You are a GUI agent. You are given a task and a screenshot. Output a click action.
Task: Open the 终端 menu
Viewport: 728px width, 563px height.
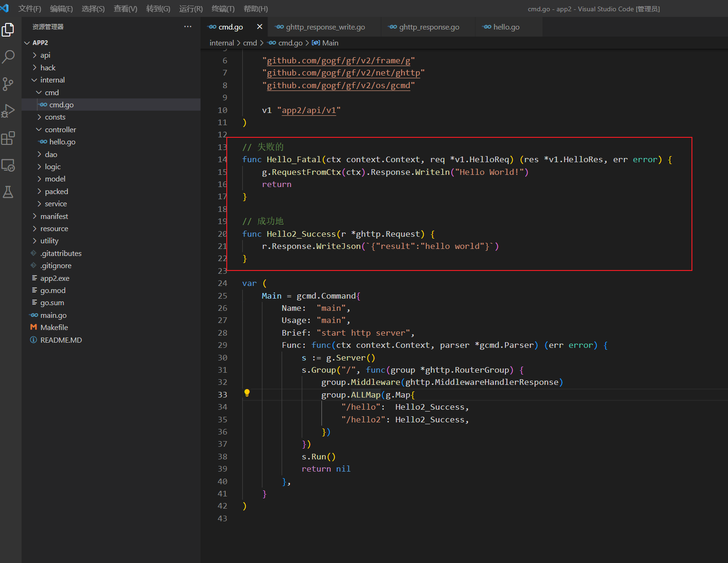(223, 8)
